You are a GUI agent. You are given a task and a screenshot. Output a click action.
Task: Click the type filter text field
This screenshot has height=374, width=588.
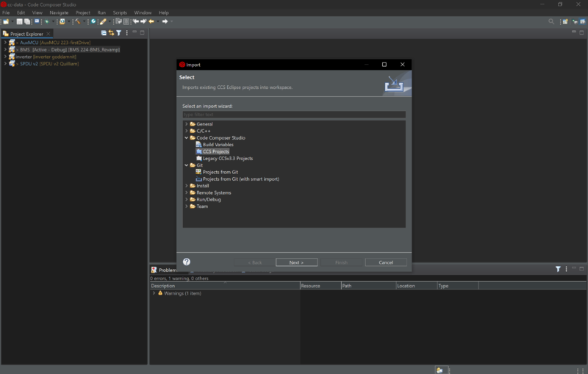point(294,115)
